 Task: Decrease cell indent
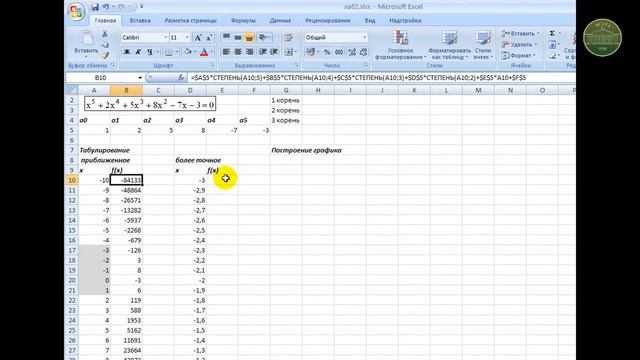(x=263, y=52)
